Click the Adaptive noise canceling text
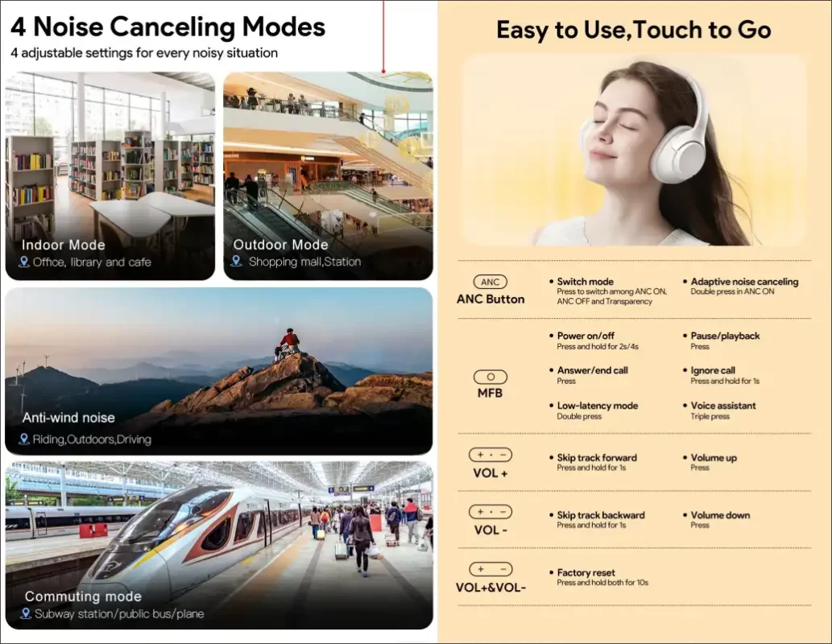 pos(744,282)
